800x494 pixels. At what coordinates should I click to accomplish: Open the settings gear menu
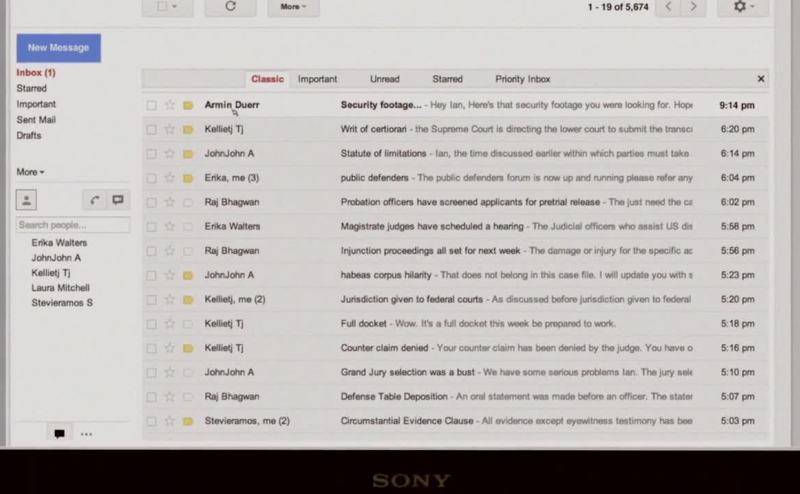point(745,6)
